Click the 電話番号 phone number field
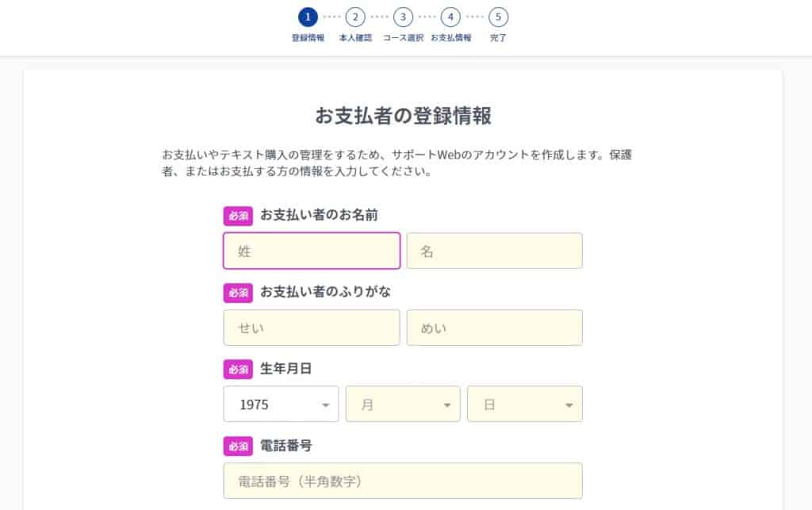Image resolution: width=812 pixels, height=510 pixels. (403, 481)
